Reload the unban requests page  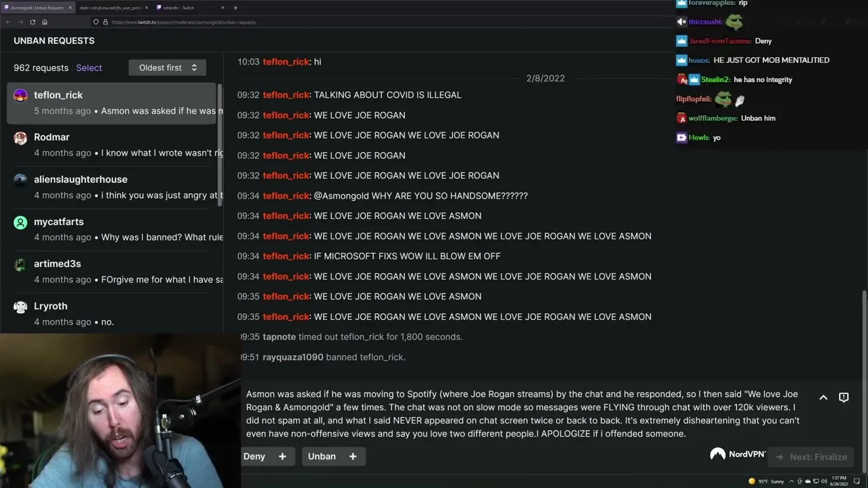click(33, 22)
